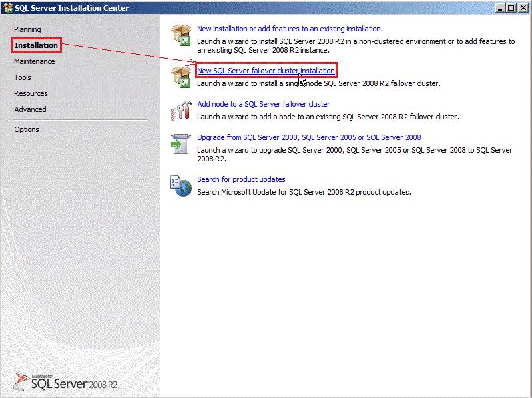The width and height of the screenshot is (532, 398).
Task: Open Upgrade from SQL Server 2000, 2005 or 2008
Action: [309, 137]
